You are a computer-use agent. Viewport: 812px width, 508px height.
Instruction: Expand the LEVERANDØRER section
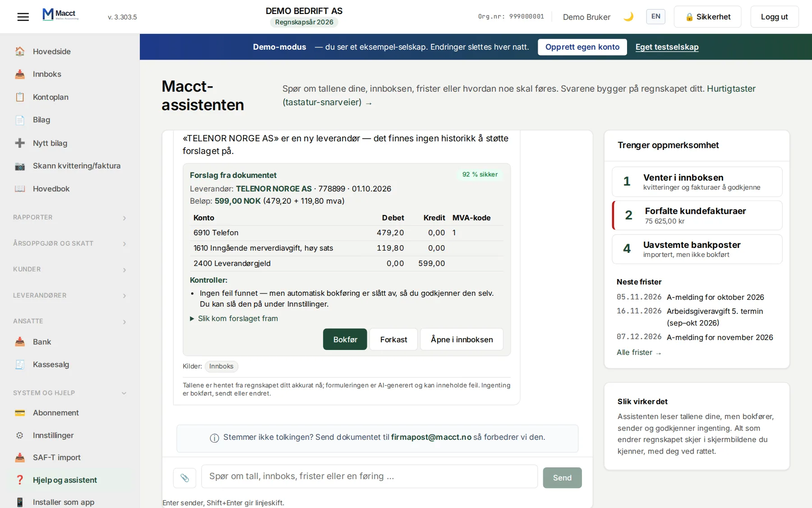(70, 295)
